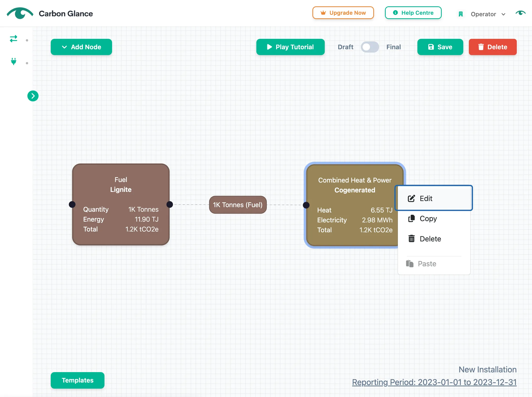
Task: Open the Templates panel
Action: pos(78,380)
